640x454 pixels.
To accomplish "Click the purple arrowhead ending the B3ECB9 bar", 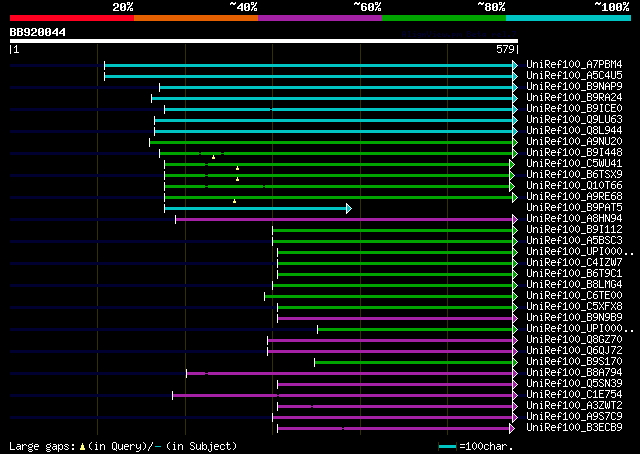I will point(512,428).
